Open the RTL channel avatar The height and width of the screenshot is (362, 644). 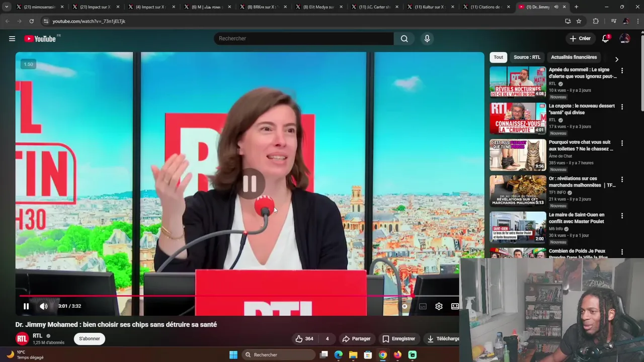[22, 338]
